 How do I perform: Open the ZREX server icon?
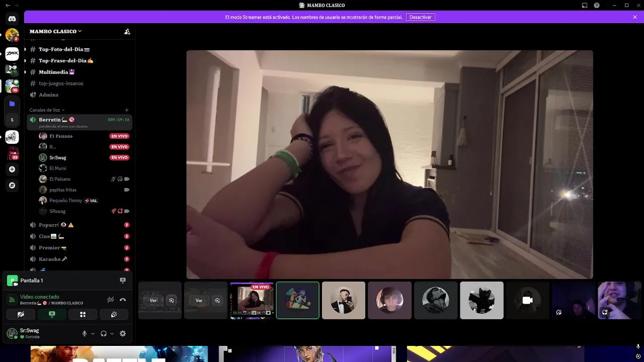pos(12,53)
